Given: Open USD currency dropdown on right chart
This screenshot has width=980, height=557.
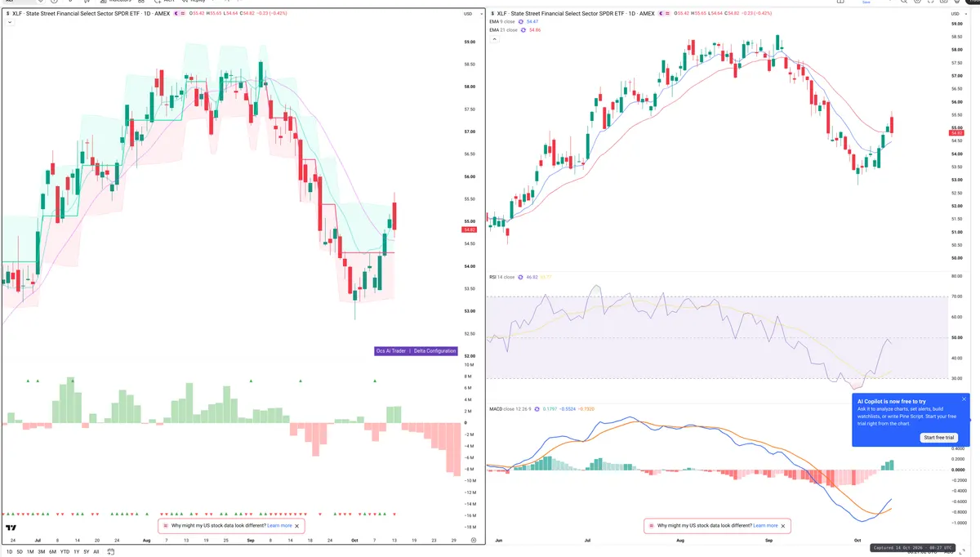Looking at the screenshot, I should click(958, 14).
